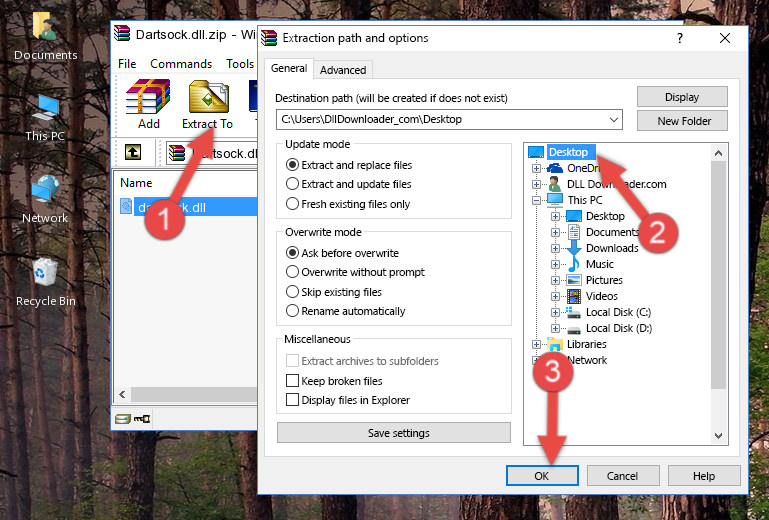
Task: Expand the Pictures tree node
Action: point(555,280)
